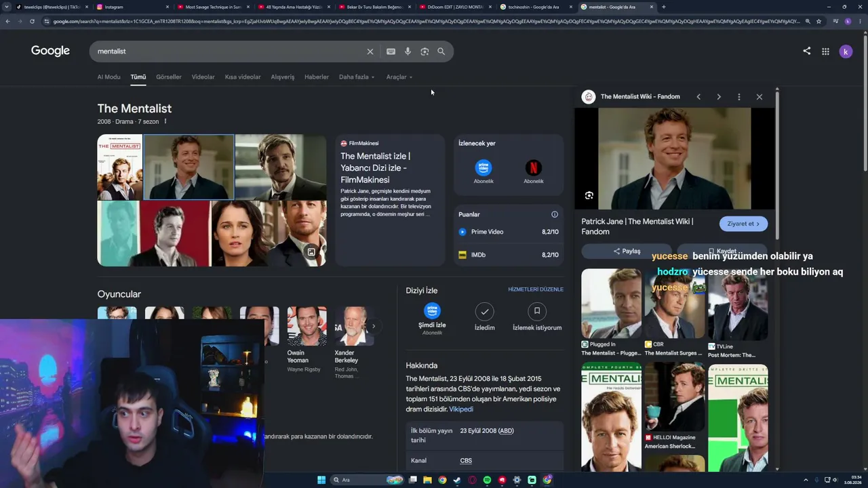Open the ratings info icon next to Puanlar

[x=555, y=214]
